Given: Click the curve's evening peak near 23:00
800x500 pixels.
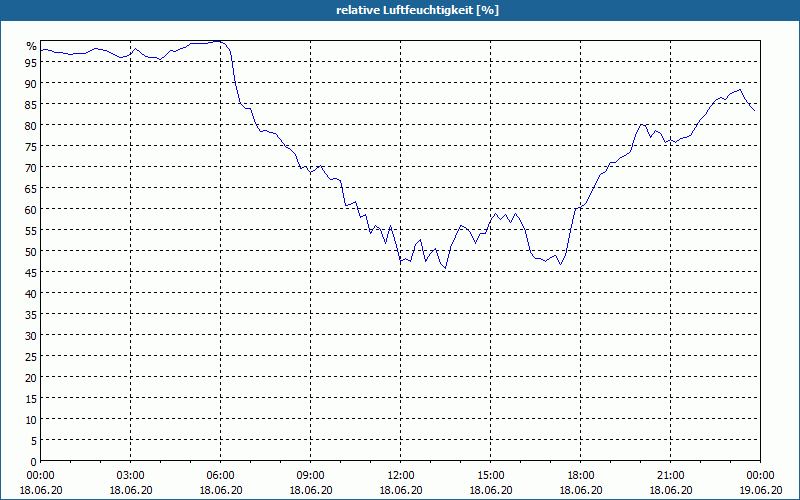Looking at the screenshot, I should 739,90.
